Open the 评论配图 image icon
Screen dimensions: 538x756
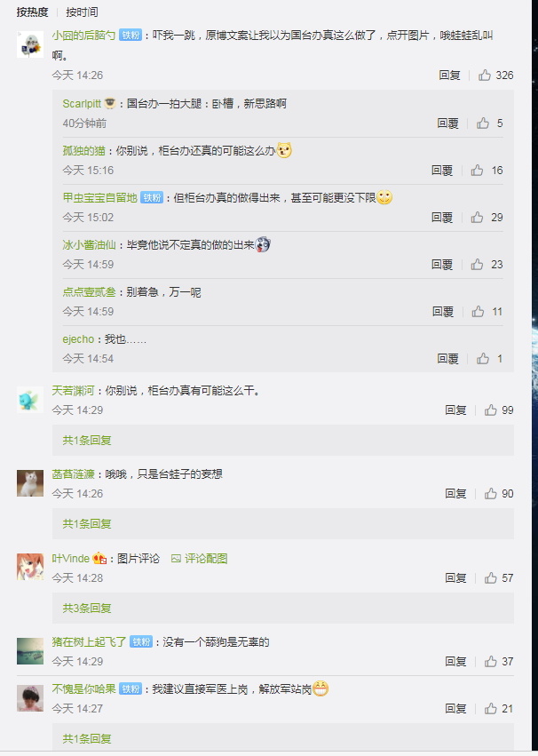point(177,558)
